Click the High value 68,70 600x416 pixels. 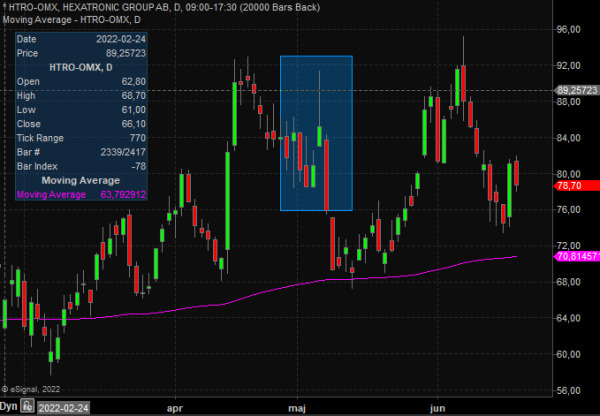(x=134, y=96)
